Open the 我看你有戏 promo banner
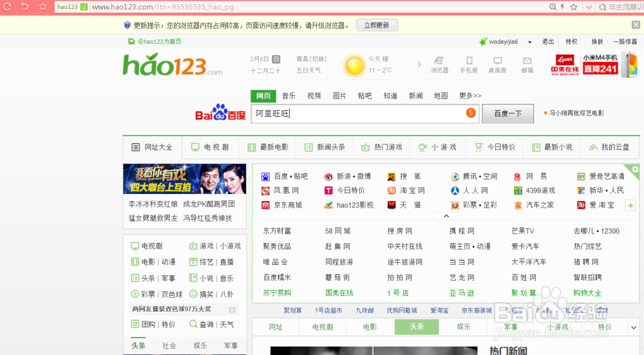This screenshot has height=355, width=644. [184, 178]
